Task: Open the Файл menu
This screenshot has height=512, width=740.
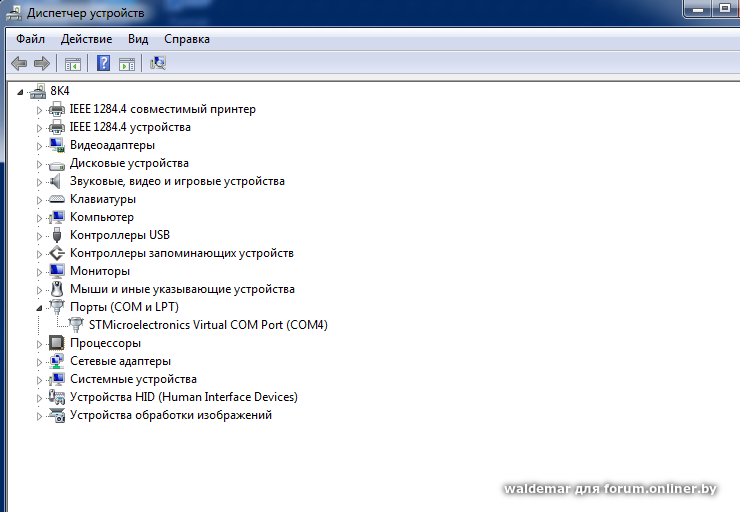Action: (30, 39)
